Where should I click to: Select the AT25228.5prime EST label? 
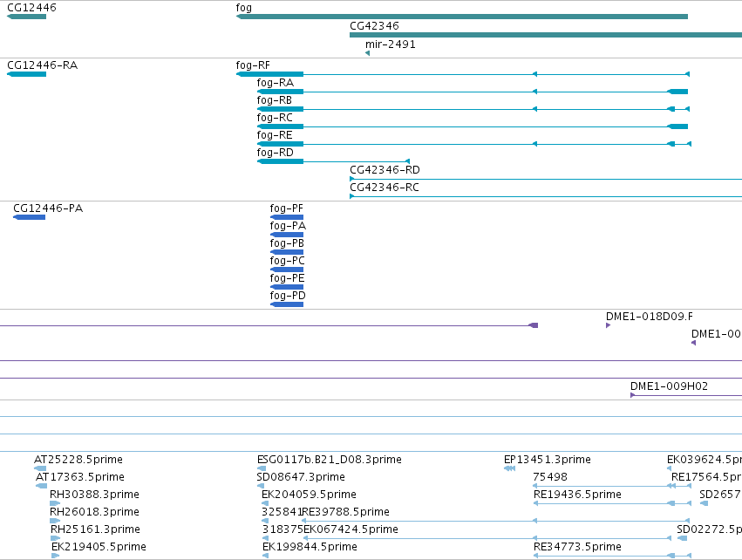pyautogui.click(x=78, y=460)
